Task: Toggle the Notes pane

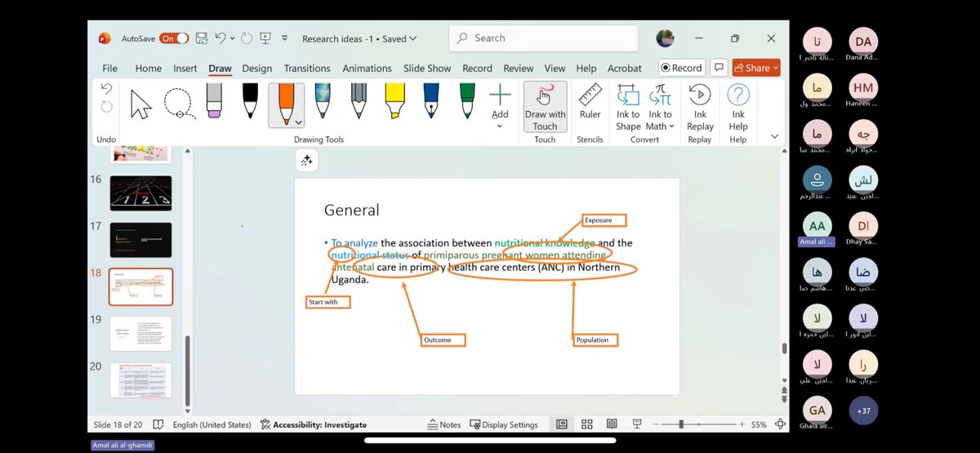Action: (444, 424)
